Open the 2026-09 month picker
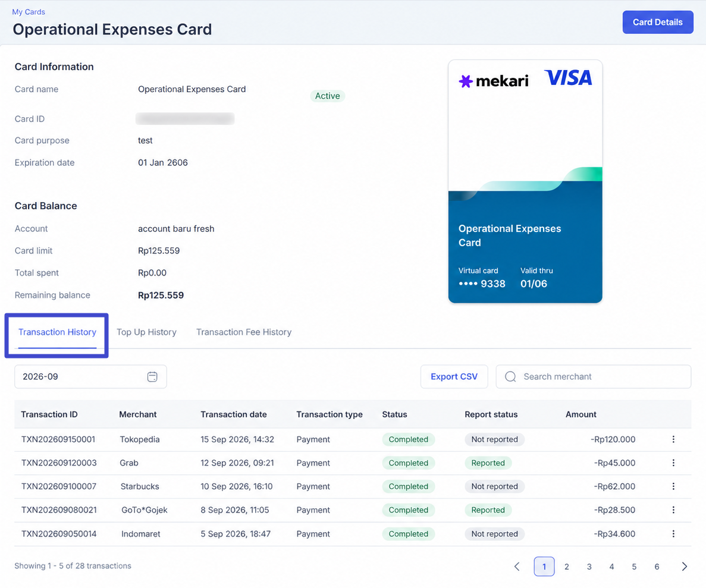Image resolution: width=706 pixels, height=588 pixels. click(x=90, y=377)
